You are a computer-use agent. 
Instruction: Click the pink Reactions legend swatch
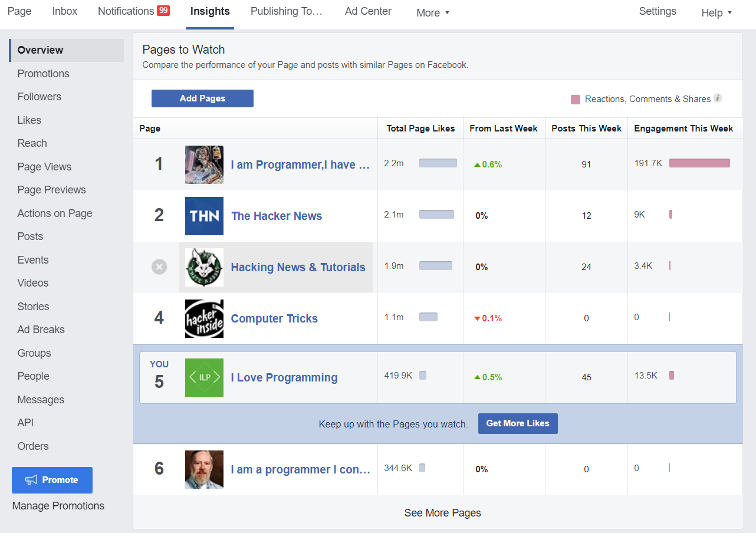[576, 99]
